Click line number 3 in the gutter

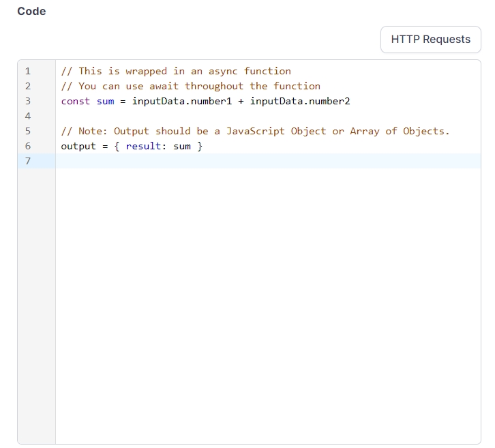[x=28, y=101]
